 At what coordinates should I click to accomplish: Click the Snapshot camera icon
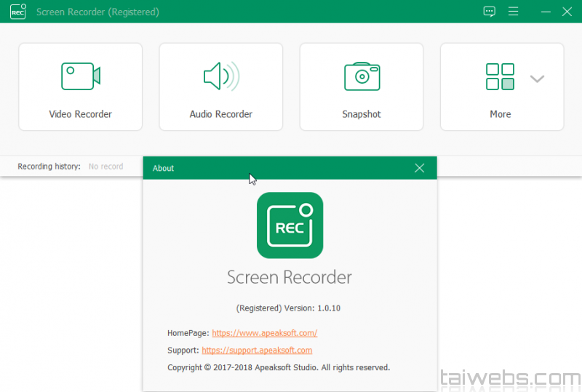[x=362, y=76]
